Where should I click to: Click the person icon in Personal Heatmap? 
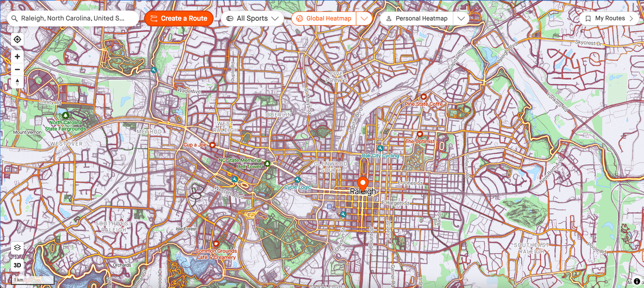(x=389, y=19)
